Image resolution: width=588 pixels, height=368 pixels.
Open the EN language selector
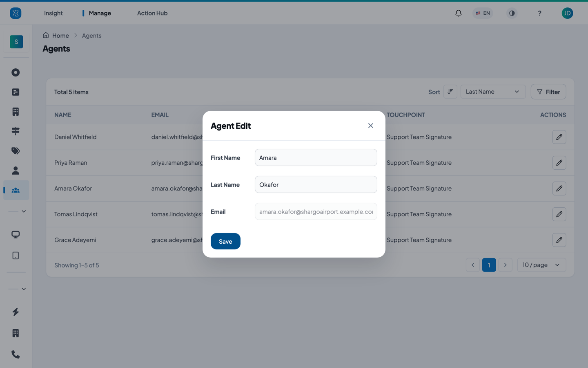coord(483,13)
